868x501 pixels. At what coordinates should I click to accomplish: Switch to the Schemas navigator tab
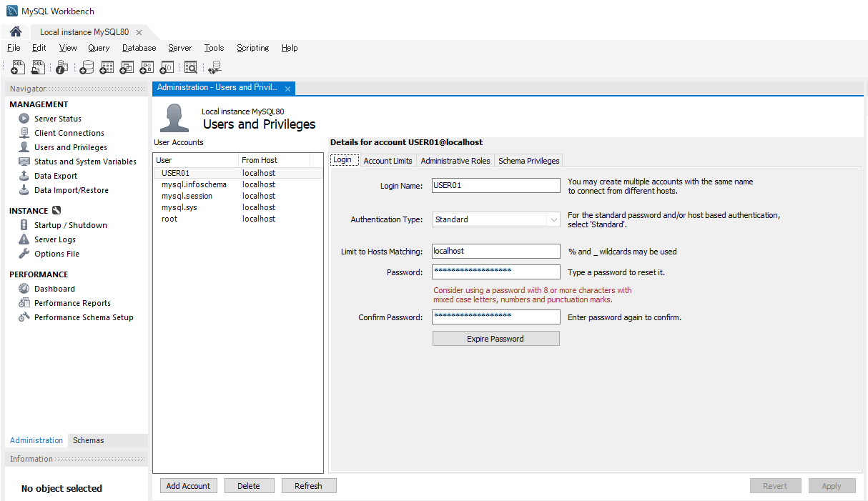point(88,440)
